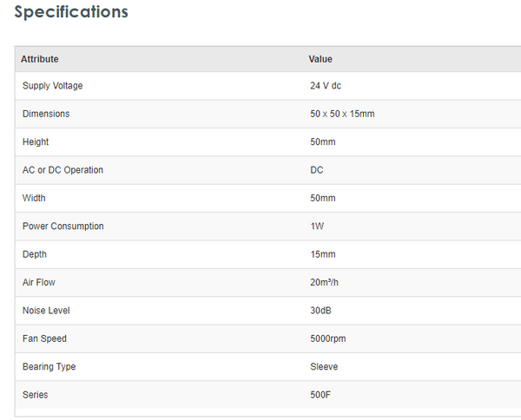
Task: Select the 15mm depth value
Action: click(x=322, y=254)
